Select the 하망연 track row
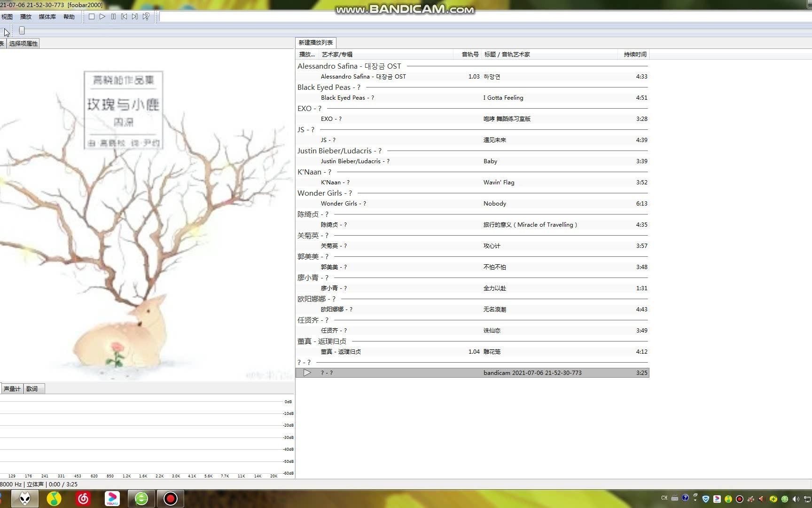 (472, 76)
